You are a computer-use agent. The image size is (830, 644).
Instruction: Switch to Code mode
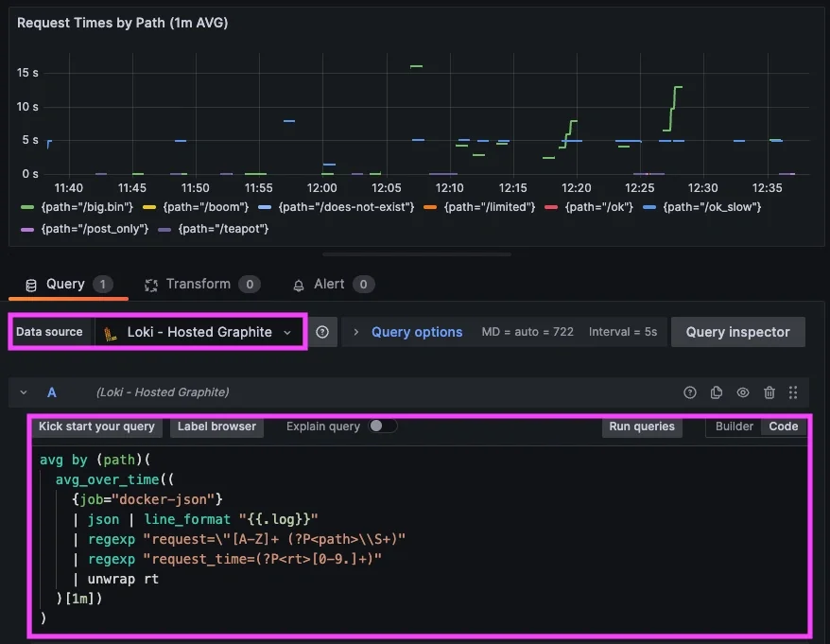pyautogui.click(x=784, y=426)
